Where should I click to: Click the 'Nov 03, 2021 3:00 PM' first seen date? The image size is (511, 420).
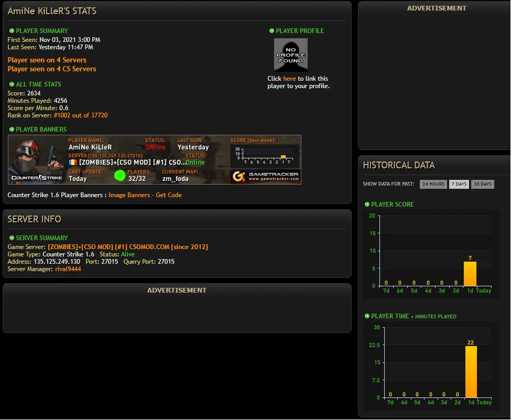click(x=70, y=40)
